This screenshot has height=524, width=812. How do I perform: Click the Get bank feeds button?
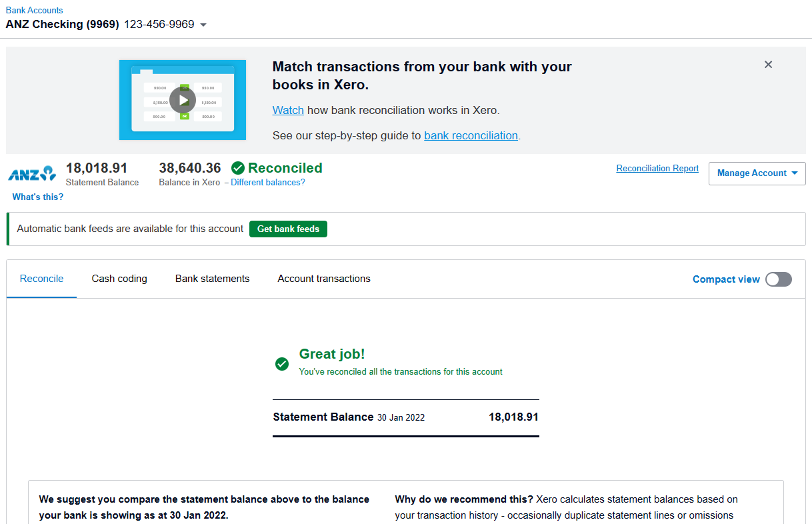pyautogui.click(x=288, y=229)
